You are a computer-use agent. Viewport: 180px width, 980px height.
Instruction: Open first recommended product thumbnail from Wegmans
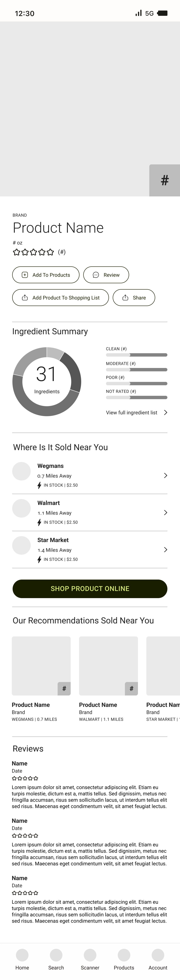pyautogui.click(x=41, y=666)
